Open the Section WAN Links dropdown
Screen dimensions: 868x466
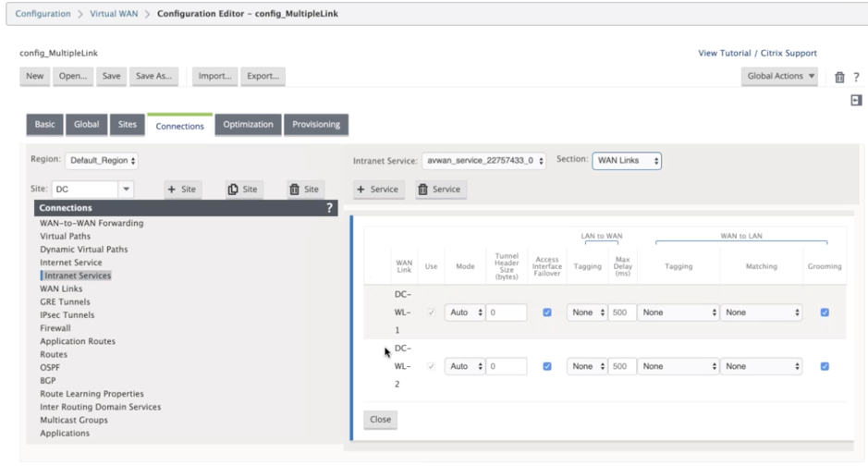627,161
